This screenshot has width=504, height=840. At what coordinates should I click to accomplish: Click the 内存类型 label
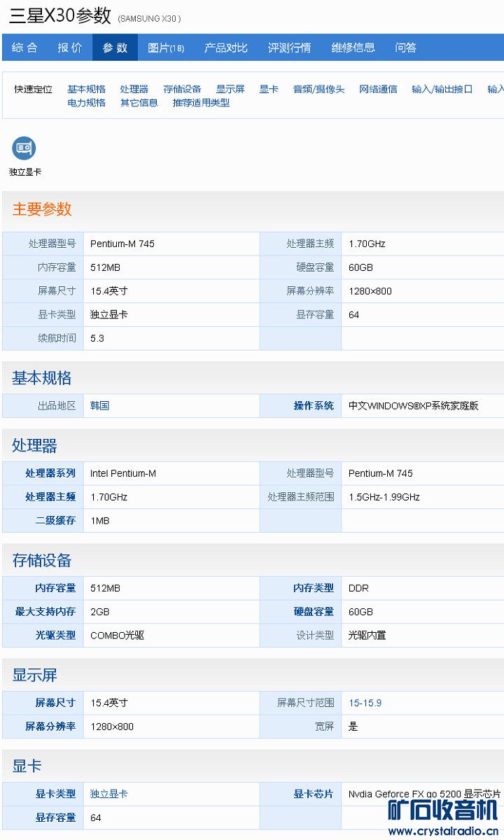(314, 588)
